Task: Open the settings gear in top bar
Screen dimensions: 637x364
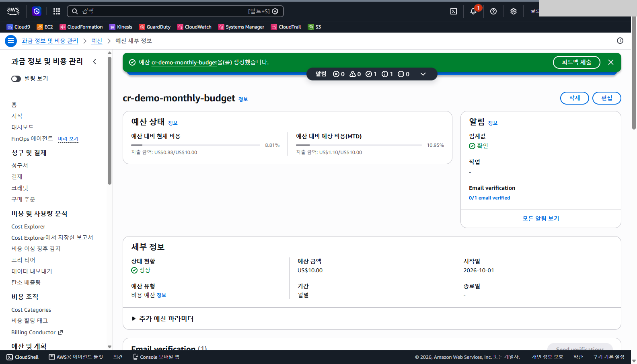Action: pyautogui.click(x=514, y=11)
